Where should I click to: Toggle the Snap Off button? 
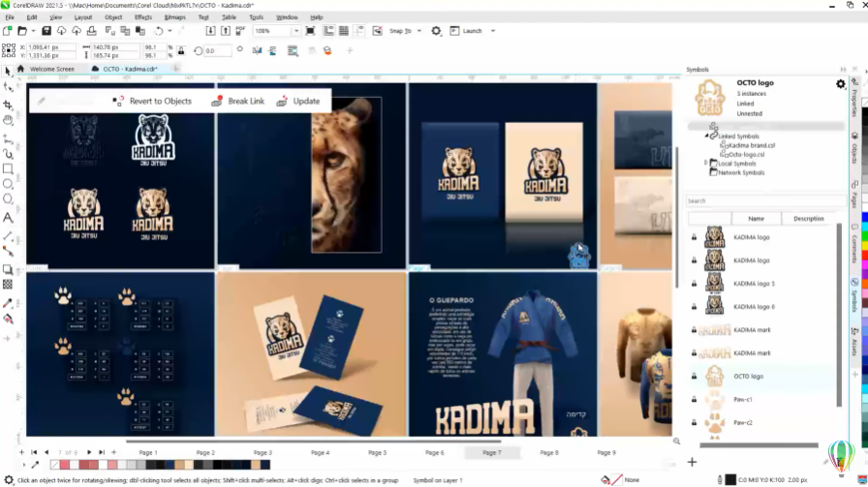[377, 31]
